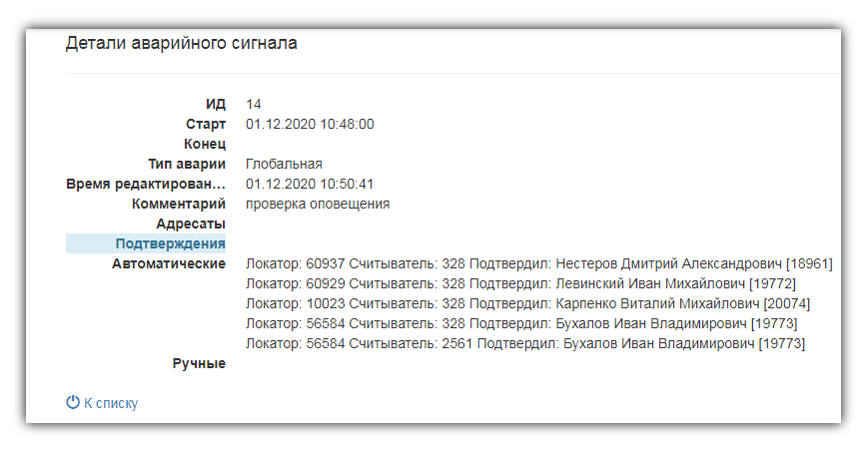Select start time 01.12.2020 10:48:00
This screenshot has width=868, height=453.
(310, 124)
